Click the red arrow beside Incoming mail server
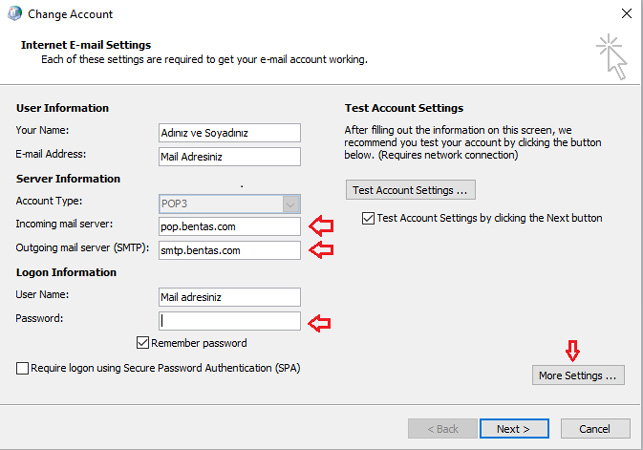This screenshot has width=643, height=450. [321, 226]
